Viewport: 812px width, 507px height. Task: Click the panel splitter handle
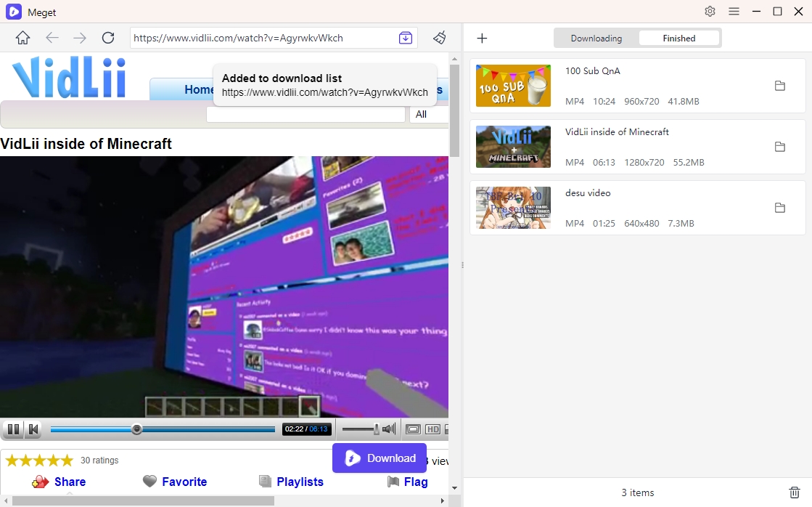(x=462, y=265)
